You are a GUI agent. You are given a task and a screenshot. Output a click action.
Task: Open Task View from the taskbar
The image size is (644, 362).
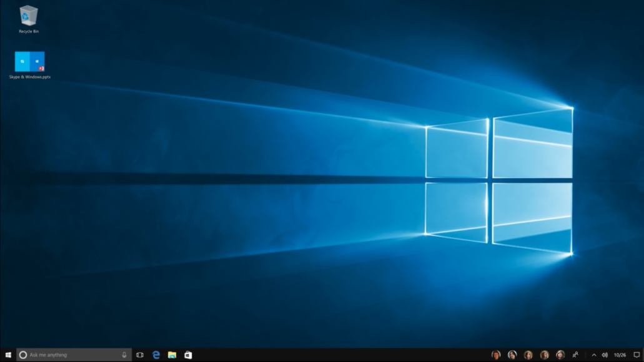tap(140, 355)
